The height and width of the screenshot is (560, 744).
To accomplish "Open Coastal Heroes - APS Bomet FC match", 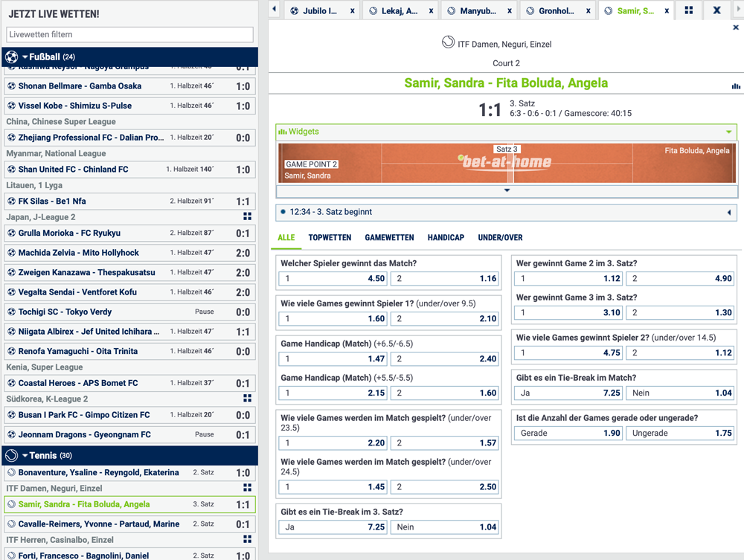I will pos(129,383).
